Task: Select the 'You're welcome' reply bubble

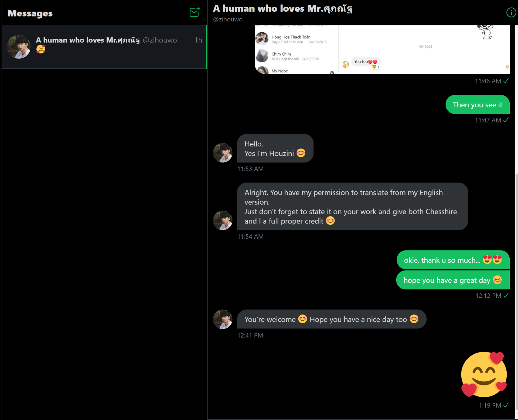Action: (x=332, y=319)
